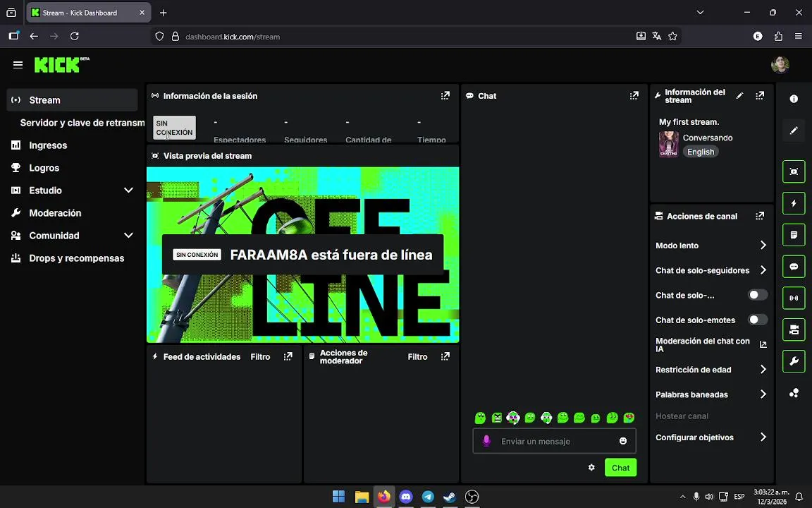Pop out the Acciones de canal panel
812x508 pixels.
pos(760,216)
